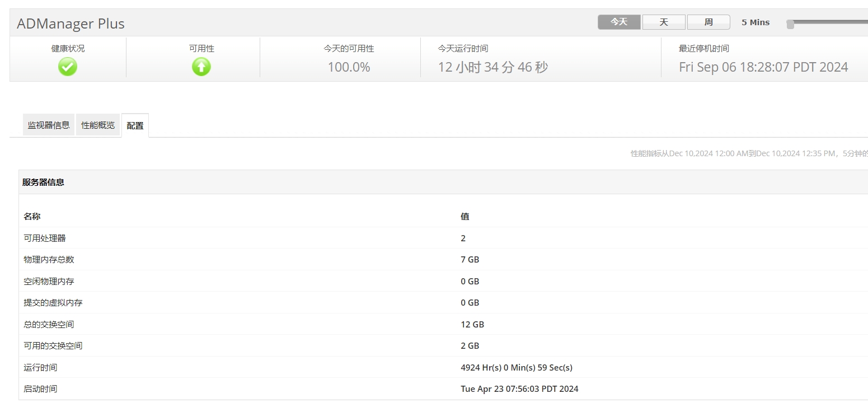Click the green availability up-arrow icon
The width and height of the screenshot is (868, 412).
(201, 67)
